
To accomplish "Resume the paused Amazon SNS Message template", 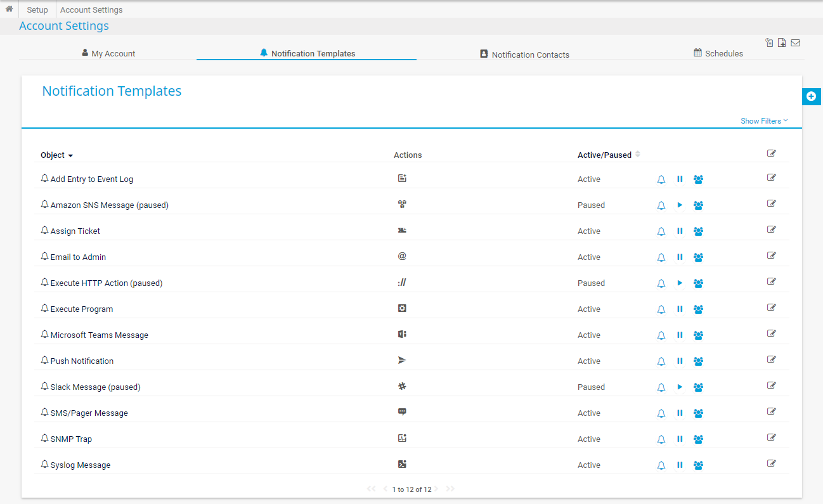I will 680,205.
